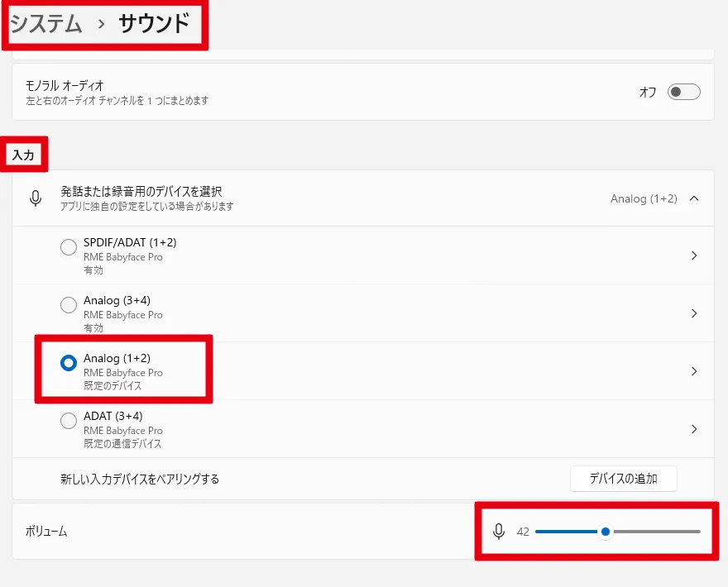Open SPDIF/ADAT (1+2) device details chevron

694,255
